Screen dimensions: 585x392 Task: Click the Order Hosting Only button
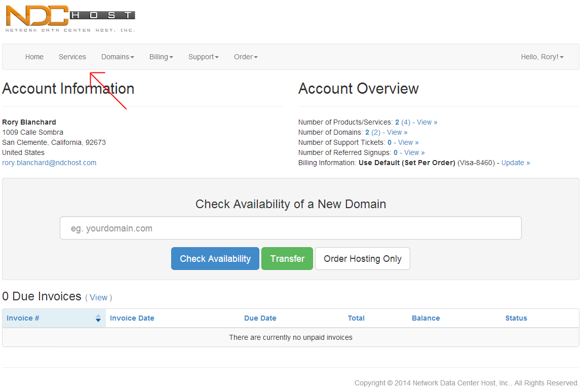(x=362, y=259)
